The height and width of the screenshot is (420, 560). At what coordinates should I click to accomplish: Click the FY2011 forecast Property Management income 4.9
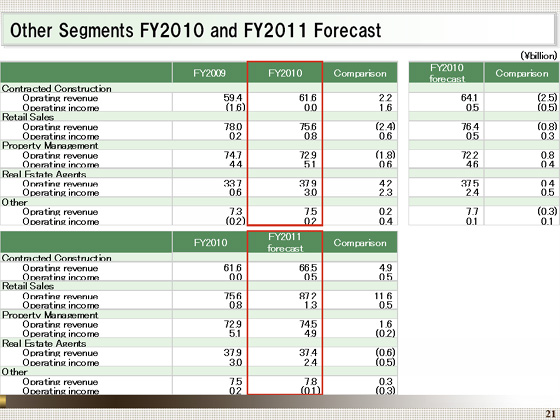point(311,334)
